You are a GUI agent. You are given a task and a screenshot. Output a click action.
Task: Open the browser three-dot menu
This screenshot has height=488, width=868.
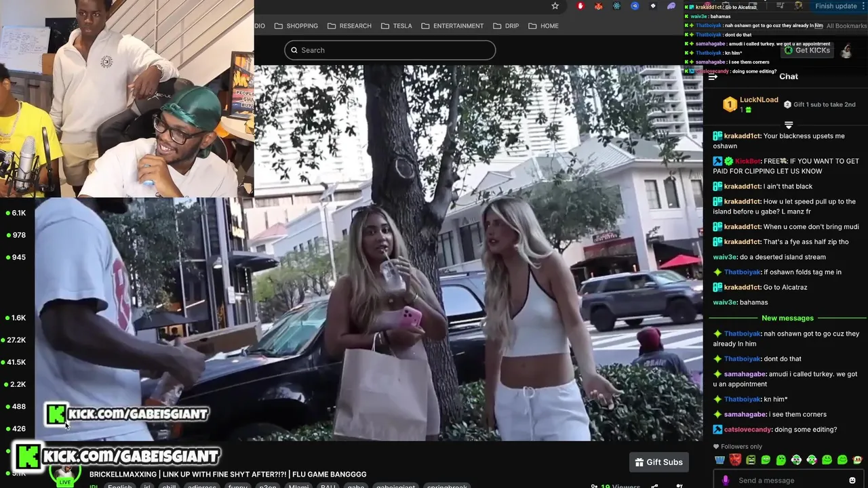pyautogui.click(x=863, y=6)
